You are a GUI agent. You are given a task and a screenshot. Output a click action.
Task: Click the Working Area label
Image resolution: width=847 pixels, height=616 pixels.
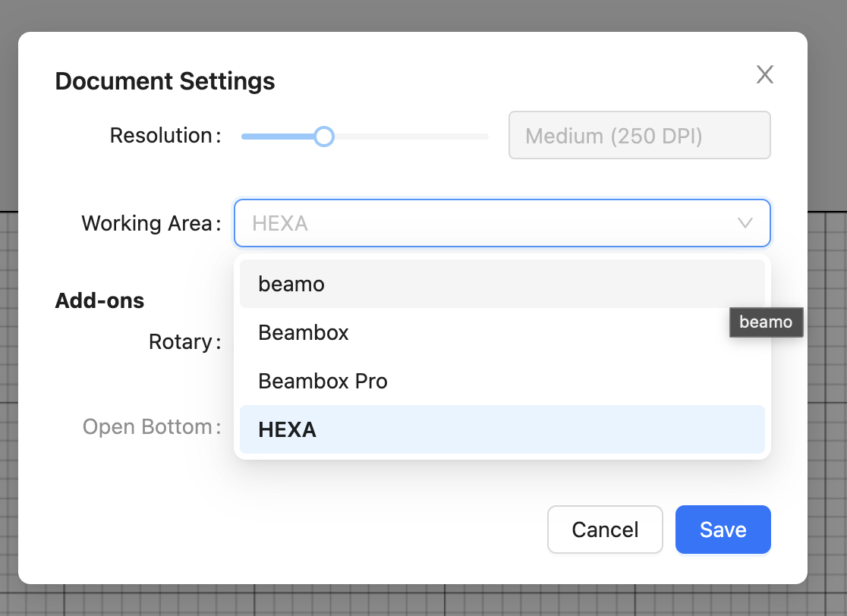(x=146, y=224)
